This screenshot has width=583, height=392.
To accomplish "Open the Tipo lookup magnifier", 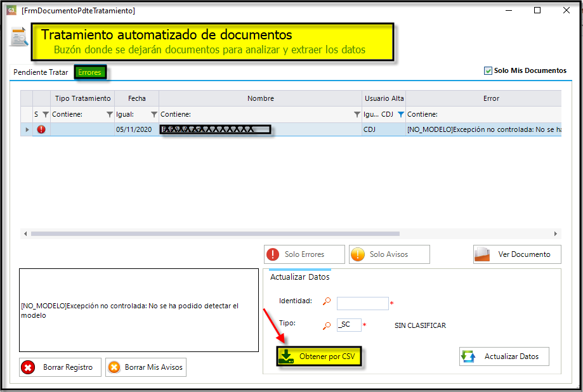I will coord(327,326).
